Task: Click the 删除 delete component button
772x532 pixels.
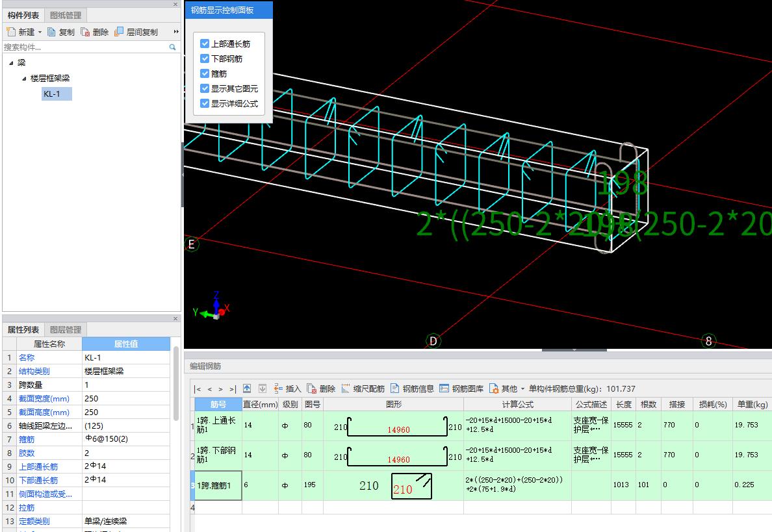Action: click(94, 32)
